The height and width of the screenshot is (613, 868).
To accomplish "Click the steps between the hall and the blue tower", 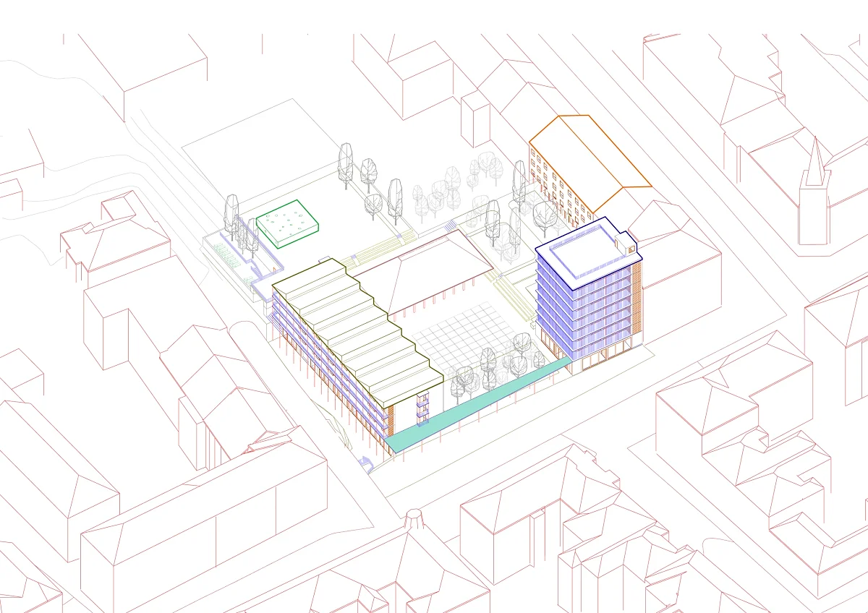I will 512,289.
